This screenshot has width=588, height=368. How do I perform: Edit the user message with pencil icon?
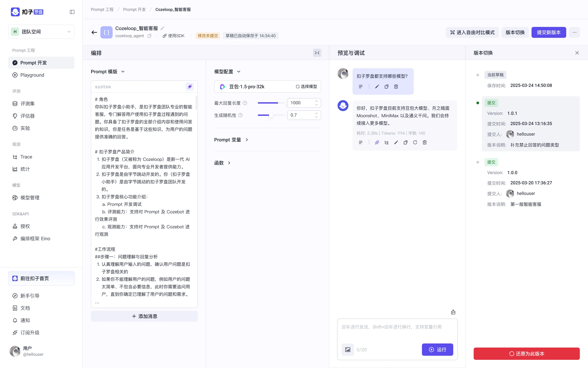pos(377,87)
